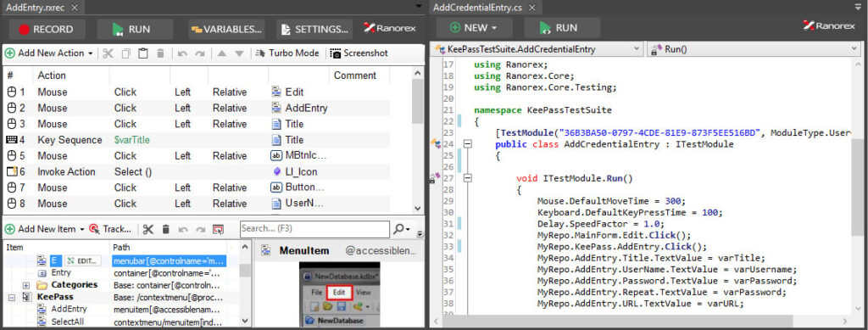Select the Button... item in action 7
Image resolution: width=868 pixels, height=330 pixels.
click(298, 187)
